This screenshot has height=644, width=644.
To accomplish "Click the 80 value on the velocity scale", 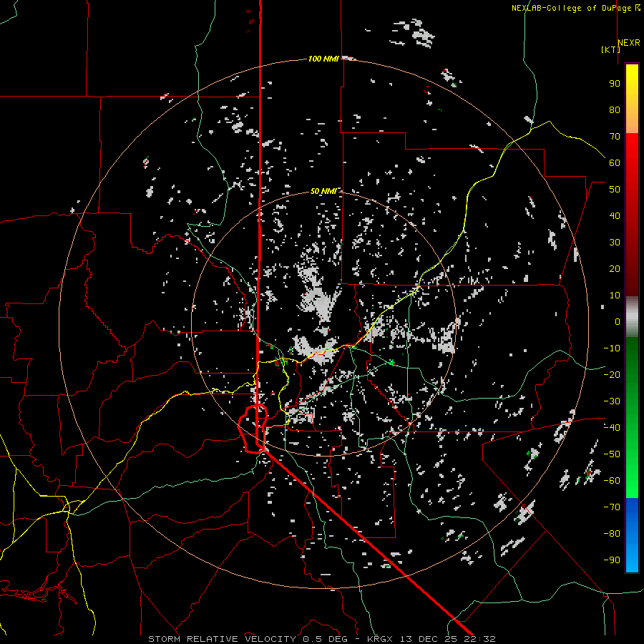I will coord(615,110).
